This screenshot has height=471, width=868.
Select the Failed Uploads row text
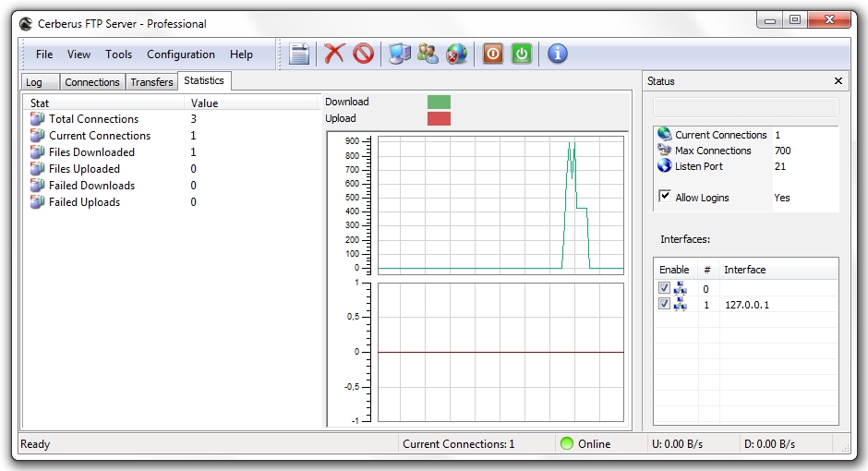click(x=84, y=202)
